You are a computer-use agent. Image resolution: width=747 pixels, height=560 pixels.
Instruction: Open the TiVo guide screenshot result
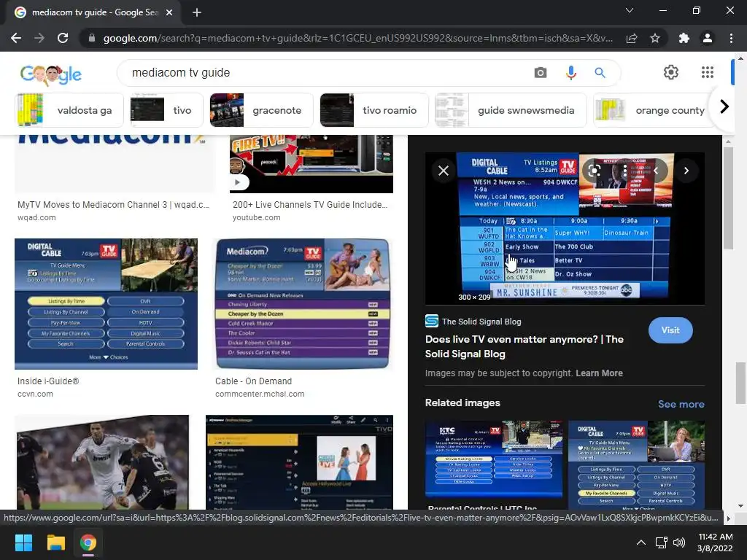299,462
